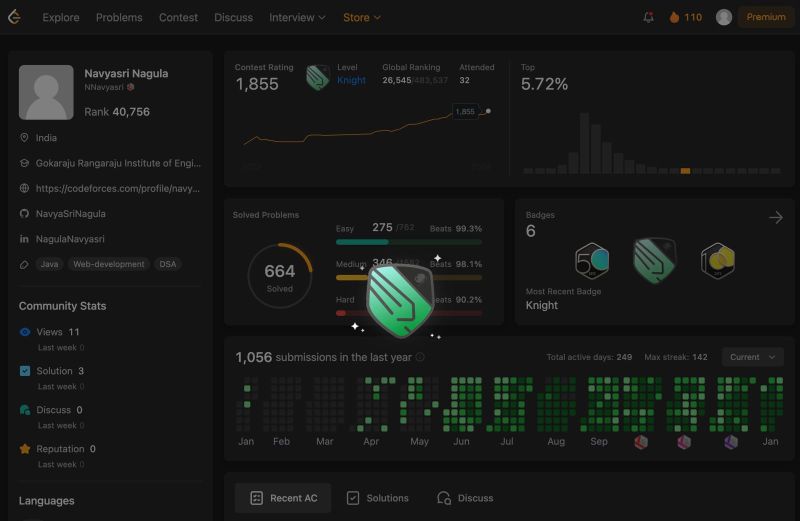Open the Current year dropdown

pos(752,357)
